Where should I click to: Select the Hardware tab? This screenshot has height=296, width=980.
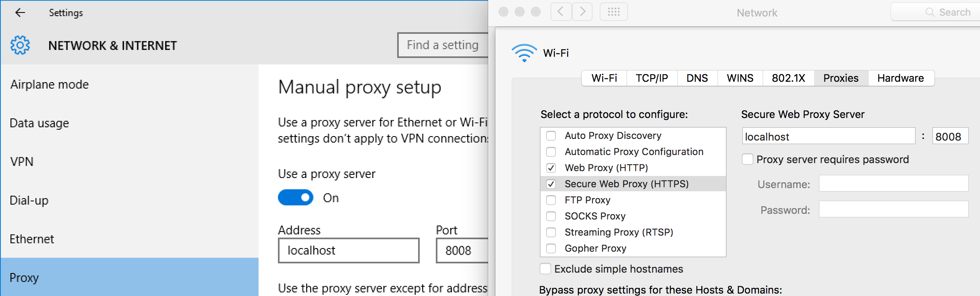click(x=901, y=78)
